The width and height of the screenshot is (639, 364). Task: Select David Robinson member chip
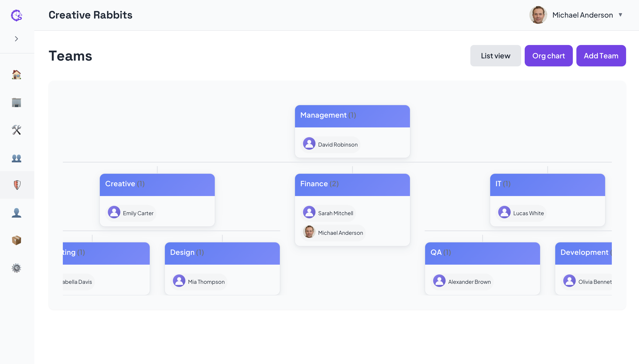coord(331,145)
